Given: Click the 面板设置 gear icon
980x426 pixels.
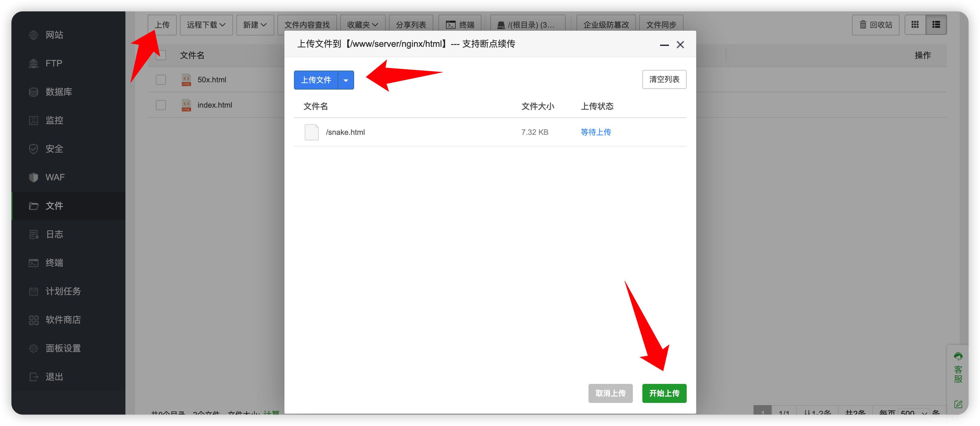Looking at the screenshot, I should point(34,348).
